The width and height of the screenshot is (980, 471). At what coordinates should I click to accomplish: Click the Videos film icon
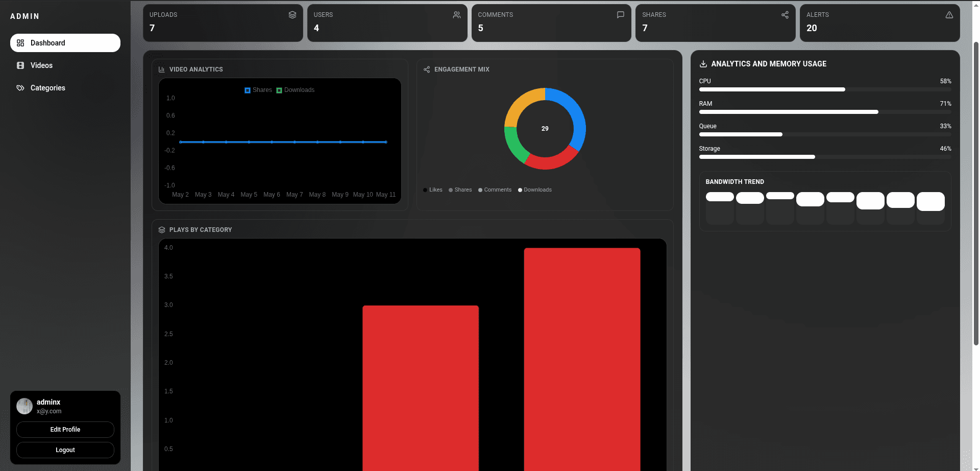(20, 65)
